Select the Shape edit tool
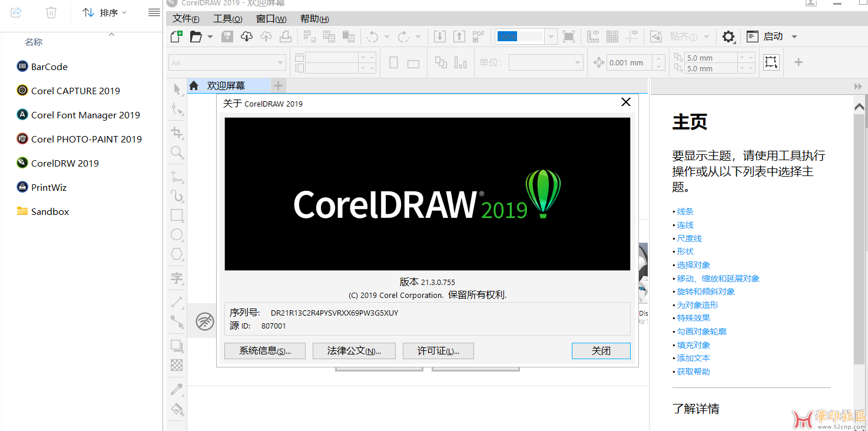Viewport: 868px width, 431px height. (177, 108)
